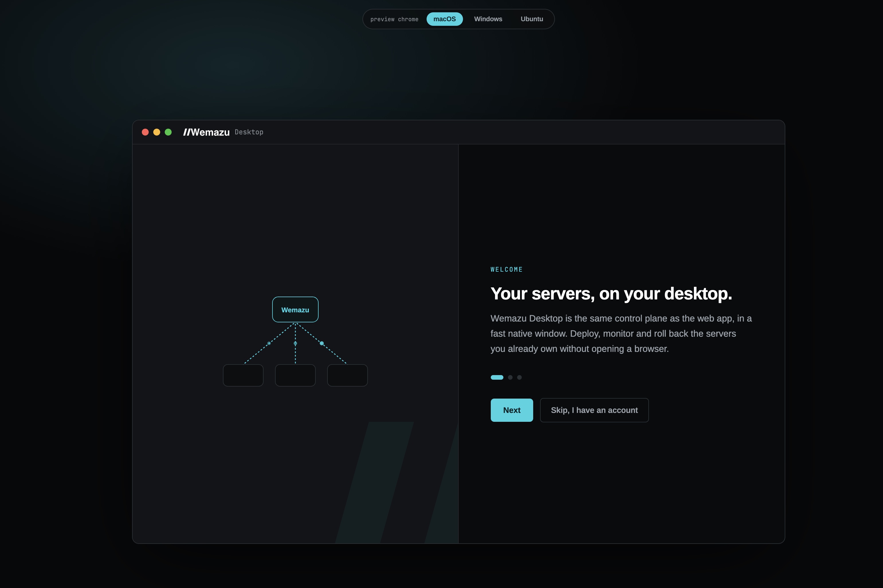Click the Wemazu node in the diagram
This screenshot has height=588, width=883.
(295, 309)
